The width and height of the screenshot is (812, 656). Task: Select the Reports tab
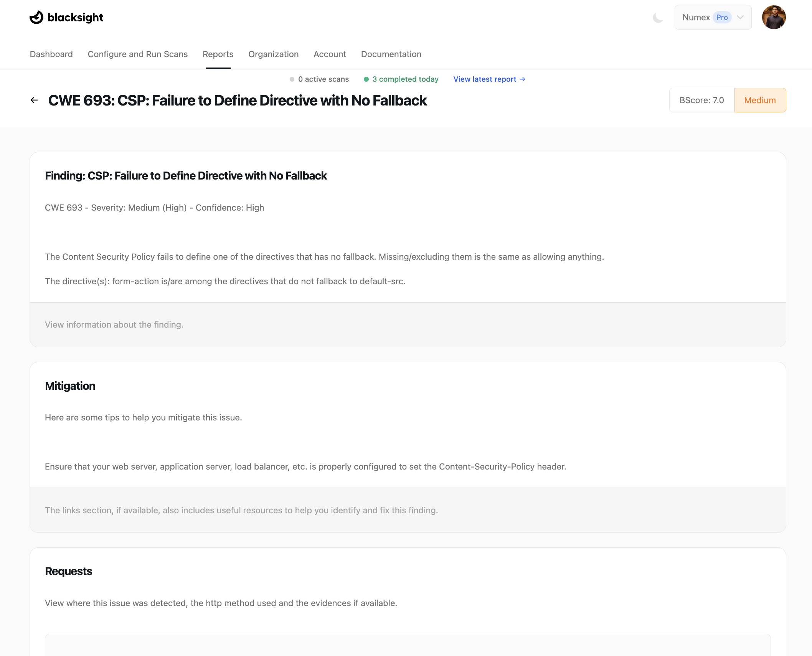(218, 54)
